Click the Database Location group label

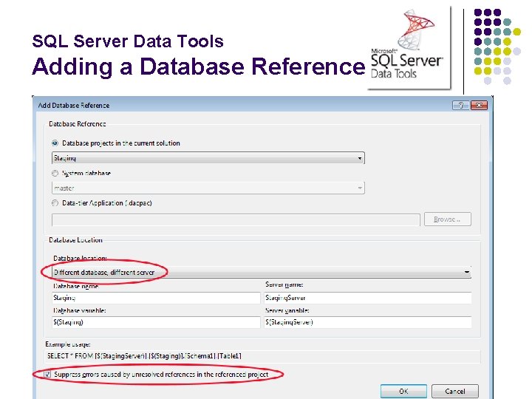tap(75, 240)
